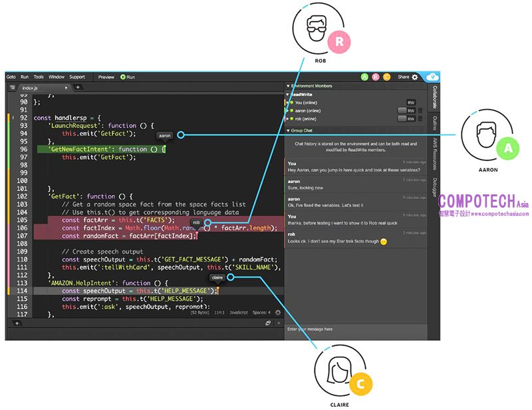The width and height of the screenshot is (532, 410).
Task: Open preferences via the gear icon near Share
Action: tap(415, 77)
